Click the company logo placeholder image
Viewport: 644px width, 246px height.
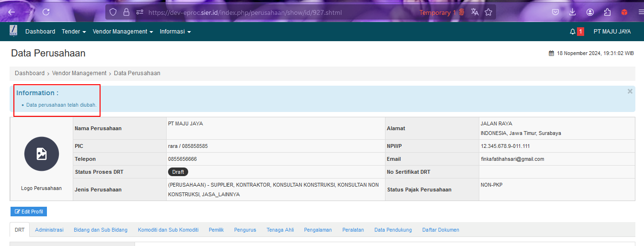(42, 154)
